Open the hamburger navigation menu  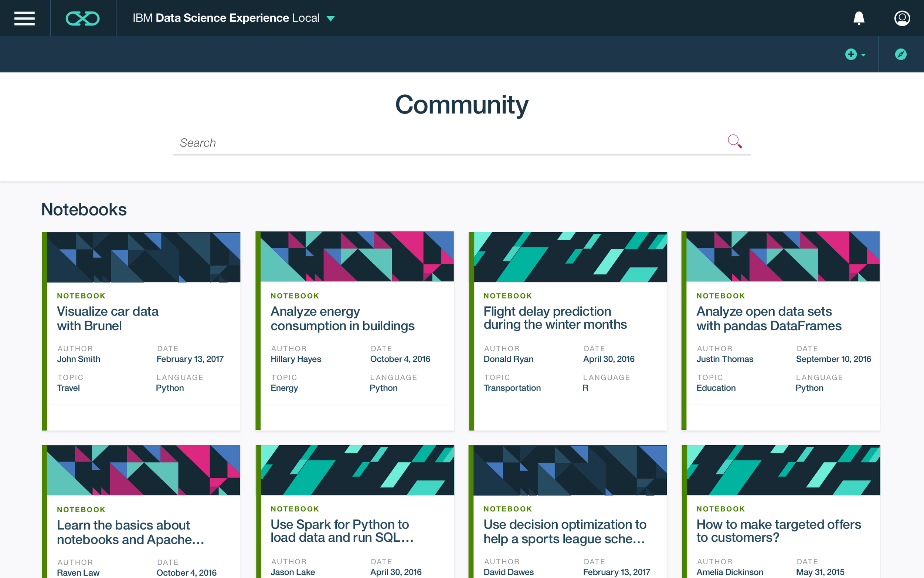(24, 18)
